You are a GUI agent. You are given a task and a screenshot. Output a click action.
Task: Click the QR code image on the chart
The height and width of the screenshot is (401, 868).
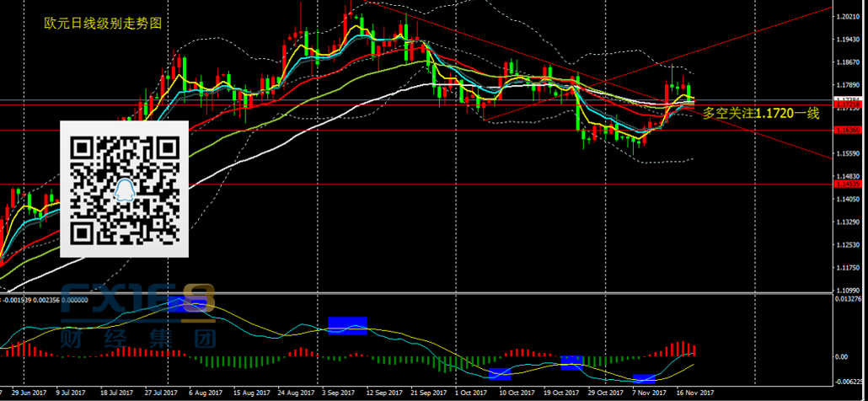(124, 188)
